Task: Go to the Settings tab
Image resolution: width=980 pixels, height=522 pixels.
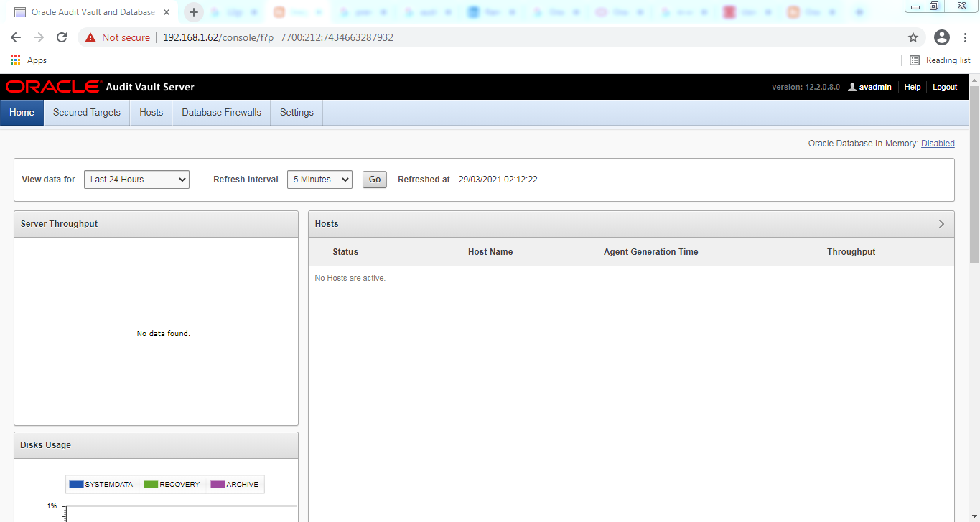Action: tap(297, 113)
